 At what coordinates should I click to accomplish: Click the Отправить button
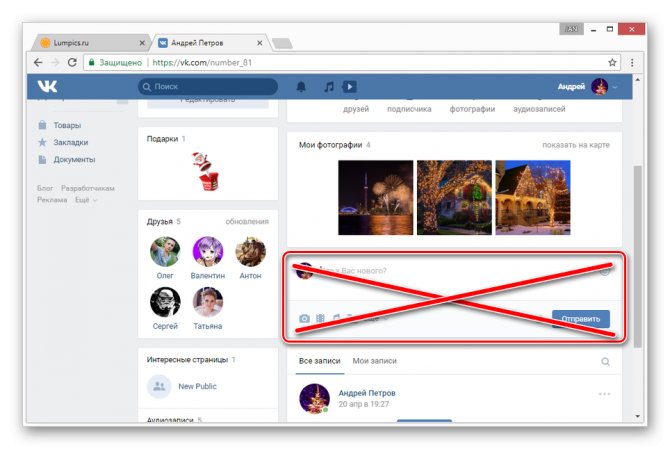click(581, 319)
